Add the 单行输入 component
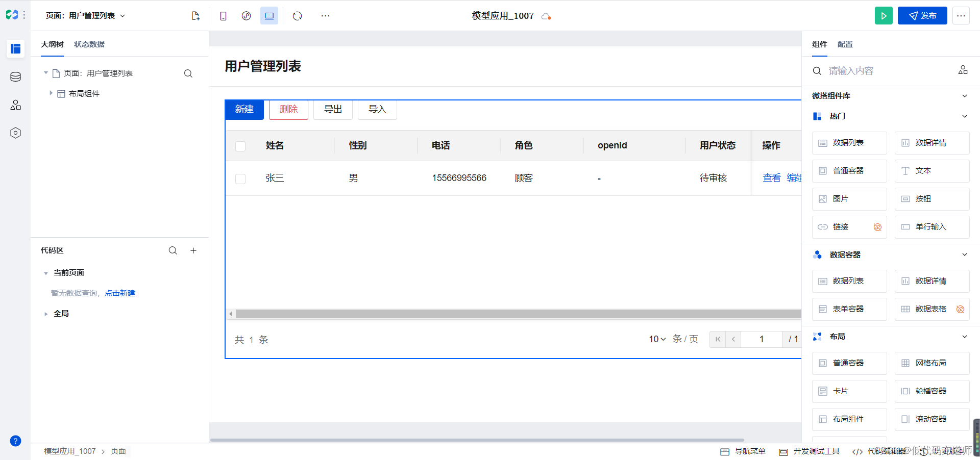Viewport: 980px width, 460px height. click(x=932, y=227)
